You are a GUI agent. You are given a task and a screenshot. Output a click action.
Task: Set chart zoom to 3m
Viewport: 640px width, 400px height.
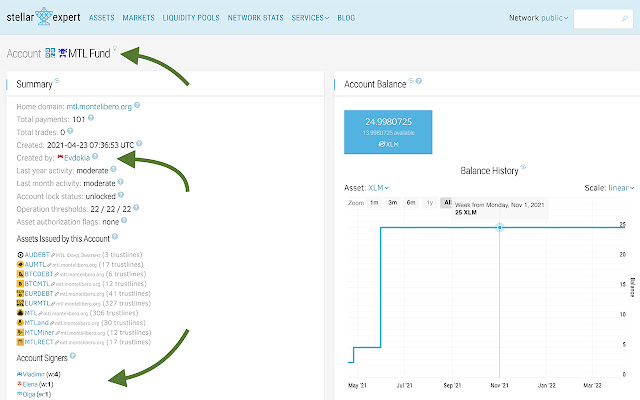coord(393,202)
